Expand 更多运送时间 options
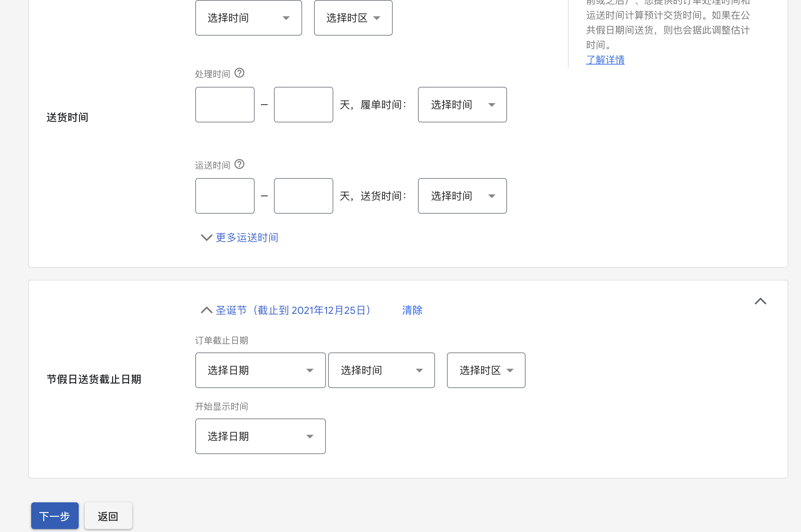 (x=246, y=237)
